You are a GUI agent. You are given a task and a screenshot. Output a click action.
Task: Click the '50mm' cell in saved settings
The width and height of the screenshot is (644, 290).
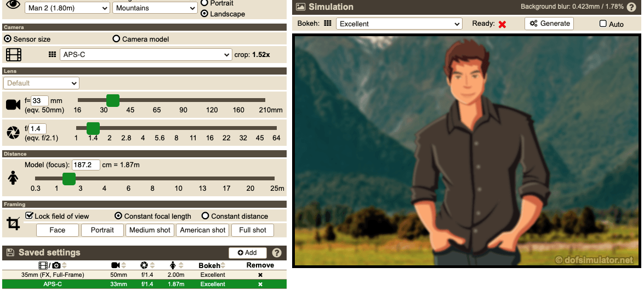(x=119, y=275)
